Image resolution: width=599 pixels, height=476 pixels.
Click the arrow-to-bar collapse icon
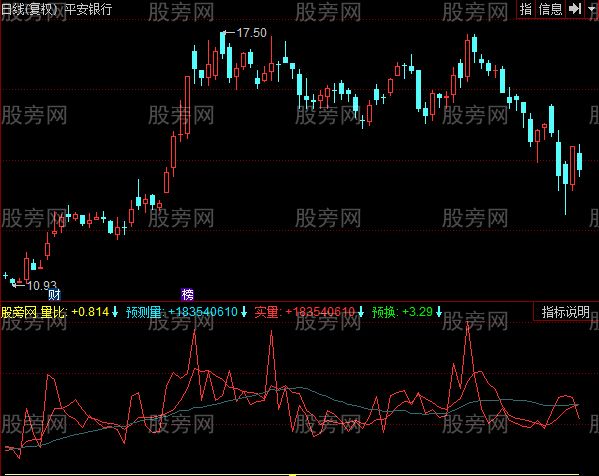click(575, 8)
